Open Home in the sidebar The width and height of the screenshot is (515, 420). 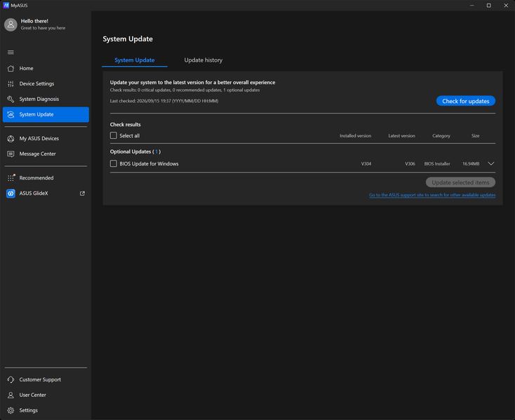click(x=46, y=68)
